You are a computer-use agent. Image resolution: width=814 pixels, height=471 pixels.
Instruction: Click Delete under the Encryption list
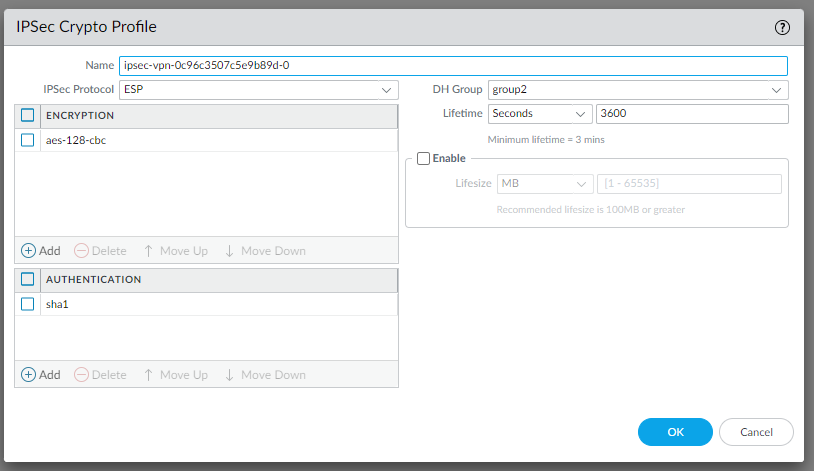point(100,250)
